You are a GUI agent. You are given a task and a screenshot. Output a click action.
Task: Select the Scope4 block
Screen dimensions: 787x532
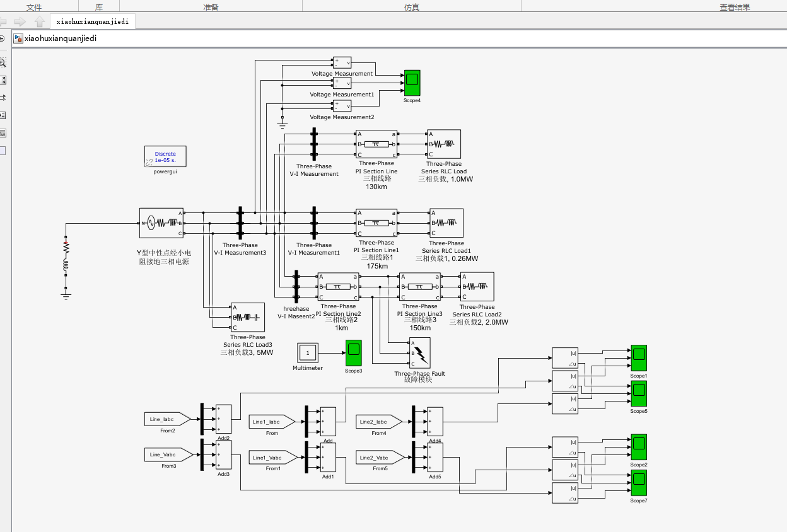pyautogui.click(x=412, y=83)
